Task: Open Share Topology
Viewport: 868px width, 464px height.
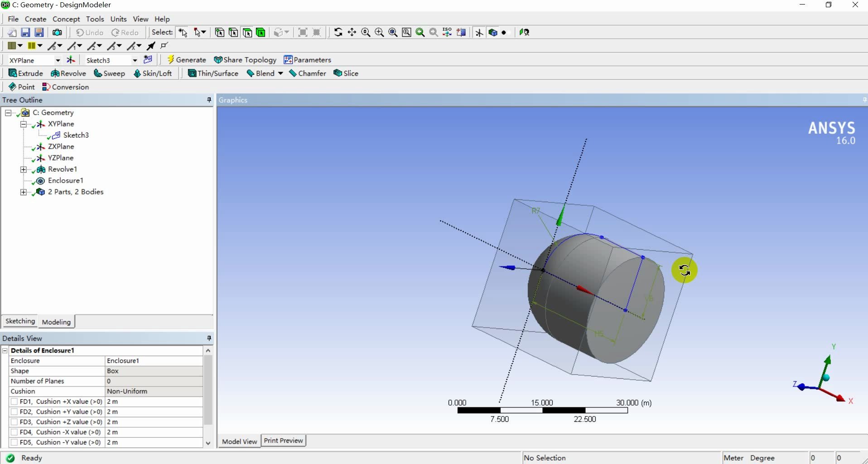Action: coord(245,59)
